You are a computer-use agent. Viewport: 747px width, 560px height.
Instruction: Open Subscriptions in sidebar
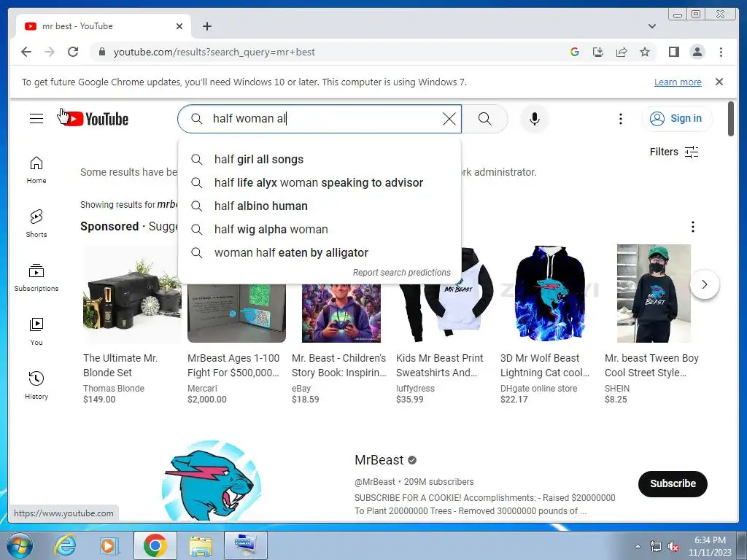pyautogui.click(x=36, y=278)
